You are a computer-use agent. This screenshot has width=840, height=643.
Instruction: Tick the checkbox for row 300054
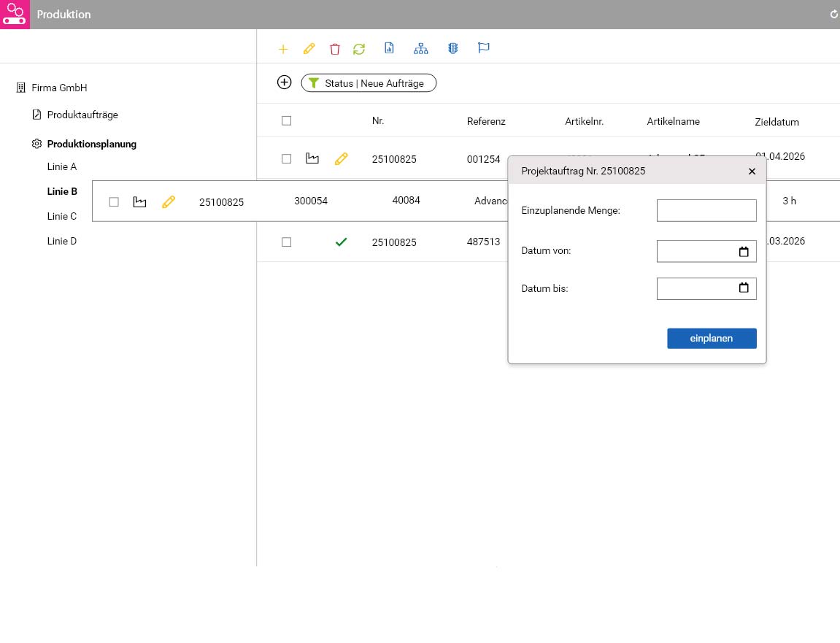tap(114, 201)
